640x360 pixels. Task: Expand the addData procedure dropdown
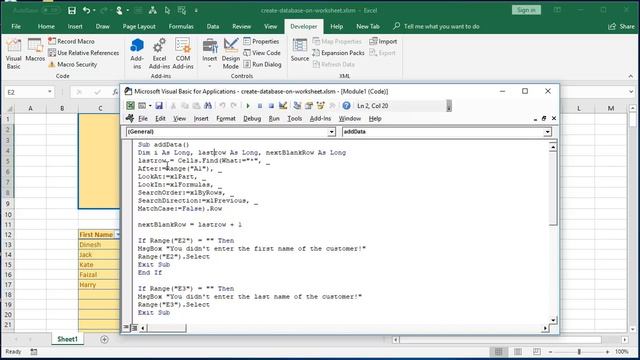(x=547, y=132)
